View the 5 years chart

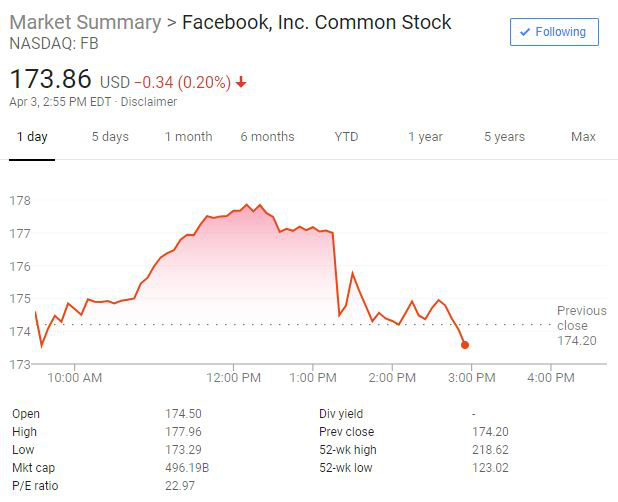[x=504, y=137]
